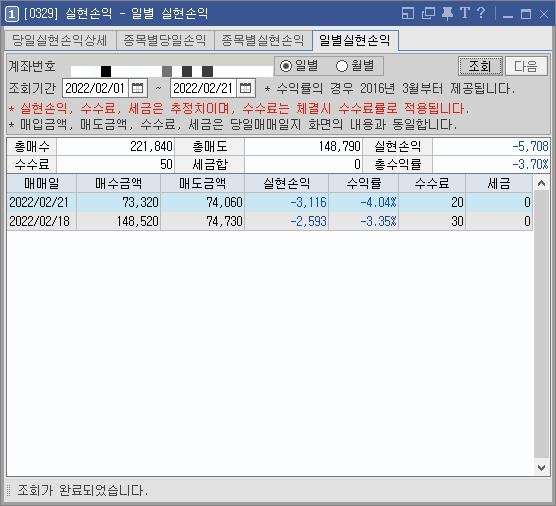
Task: Maximize the 실현손익 window
Action: coord(526,14)
